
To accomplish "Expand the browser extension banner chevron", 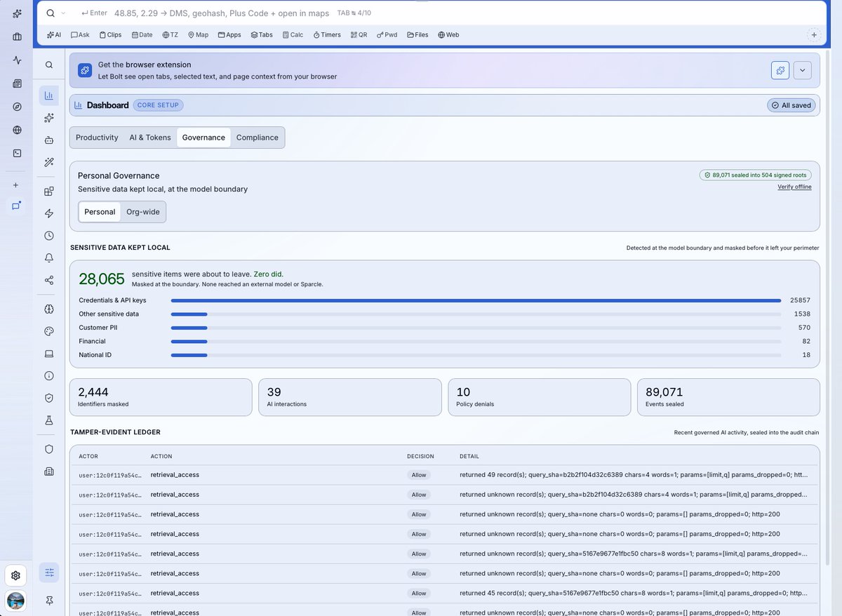I will pos(802,70).
